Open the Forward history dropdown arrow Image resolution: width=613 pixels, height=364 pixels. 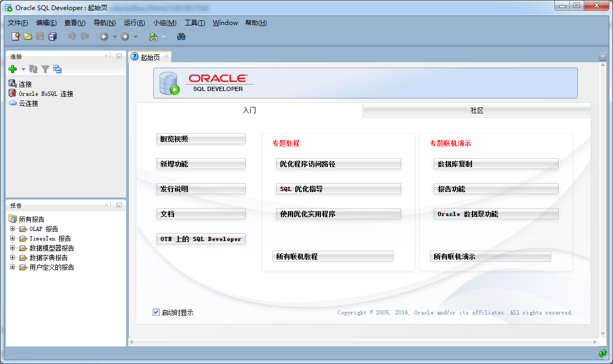(x=136, y=37)
